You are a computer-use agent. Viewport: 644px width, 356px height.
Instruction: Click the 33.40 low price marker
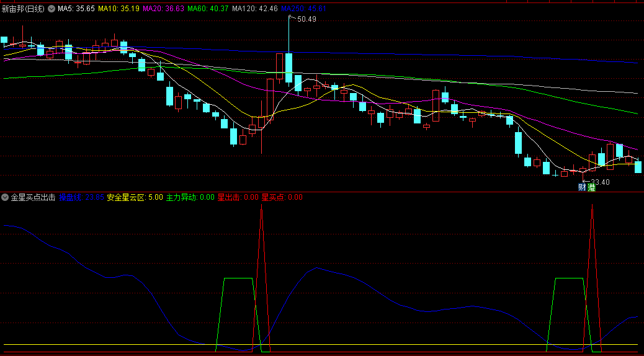(x=599, y=182)
